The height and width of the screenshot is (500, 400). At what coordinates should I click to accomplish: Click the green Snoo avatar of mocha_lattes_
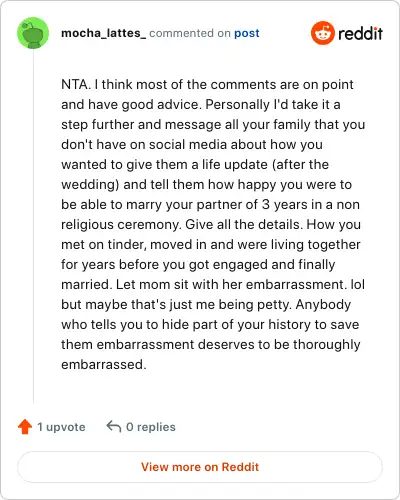click(33, 33)
